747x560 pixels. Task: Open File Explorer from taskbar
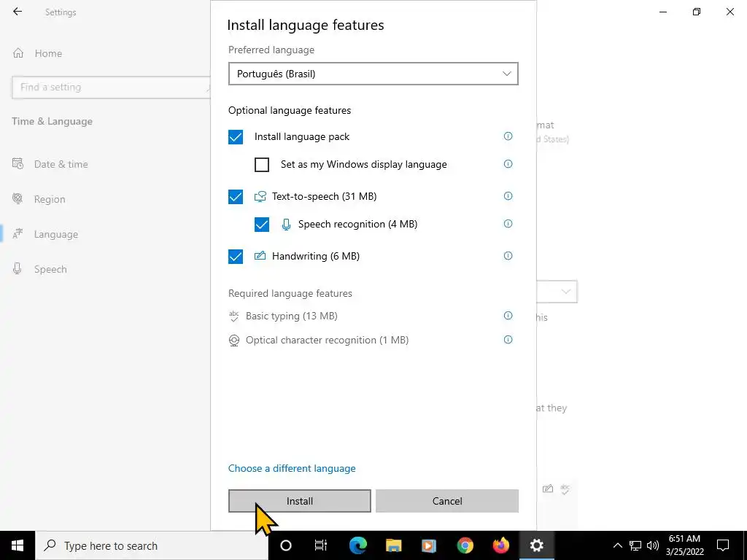click(393, 545)
